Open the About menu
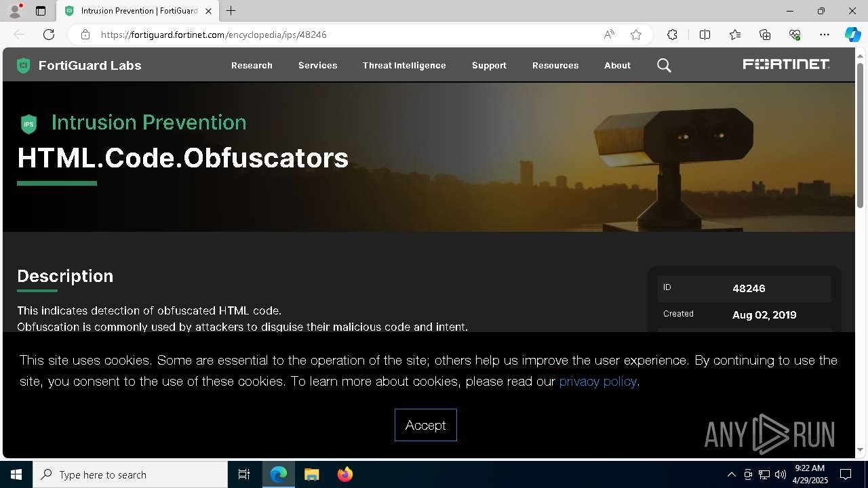This screenshot has width=868, height=488. (x=617, y=66)
